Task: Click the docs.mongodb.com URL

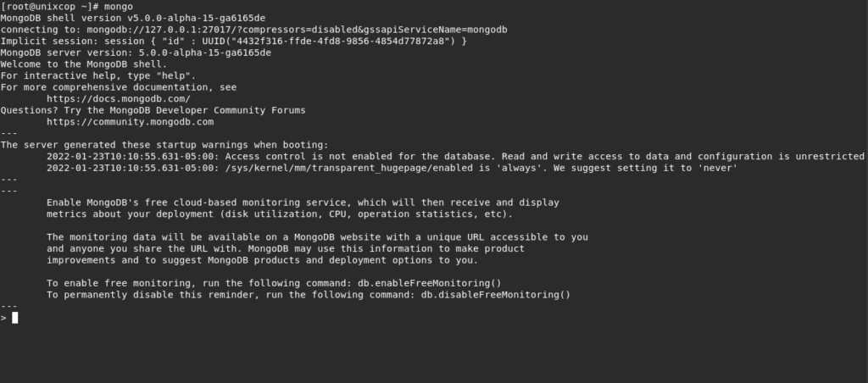Action: tap(119, 99)
